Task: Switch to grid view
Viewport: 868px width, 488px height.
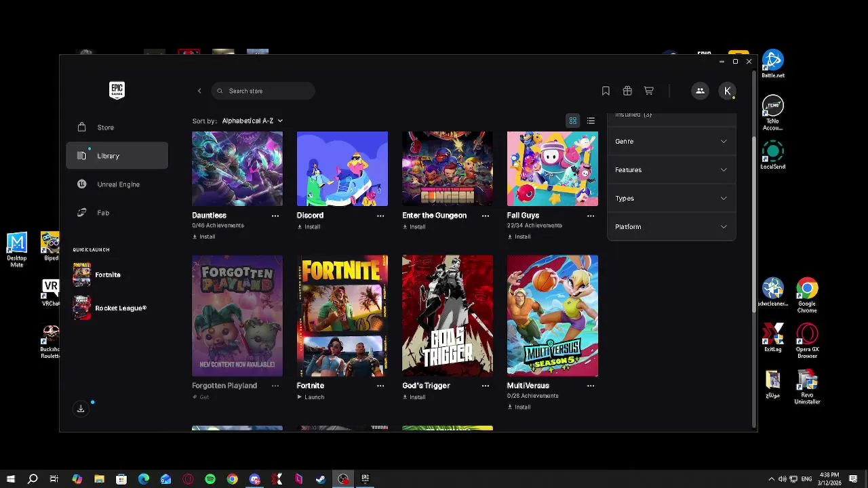Action: [x=573, y=121]
